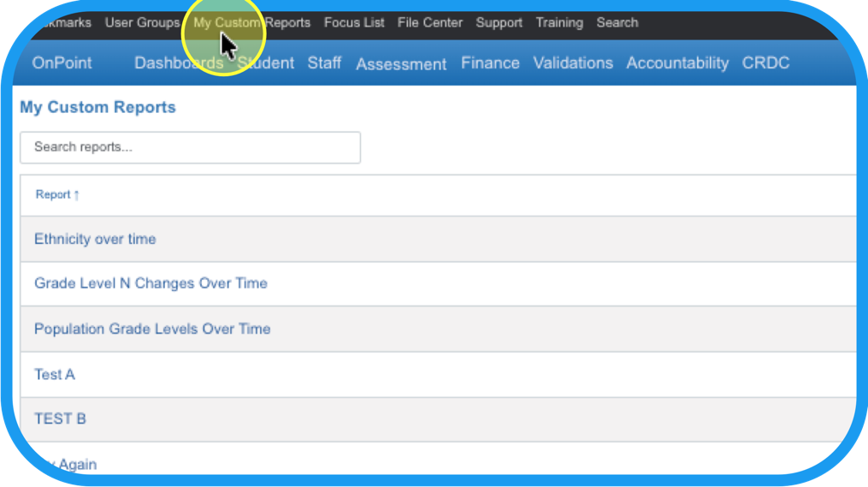Click the OnPoint logo link
The image size is (868, 487).
point(62,63)
